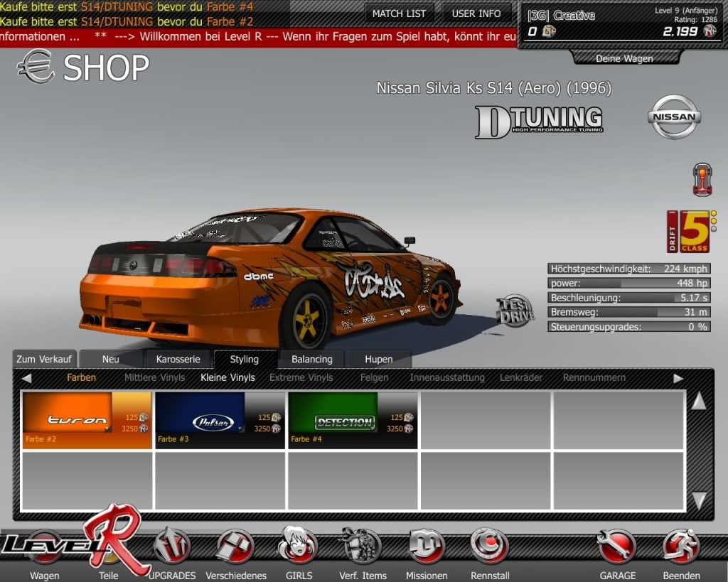Open the USER INFO button

476,14
